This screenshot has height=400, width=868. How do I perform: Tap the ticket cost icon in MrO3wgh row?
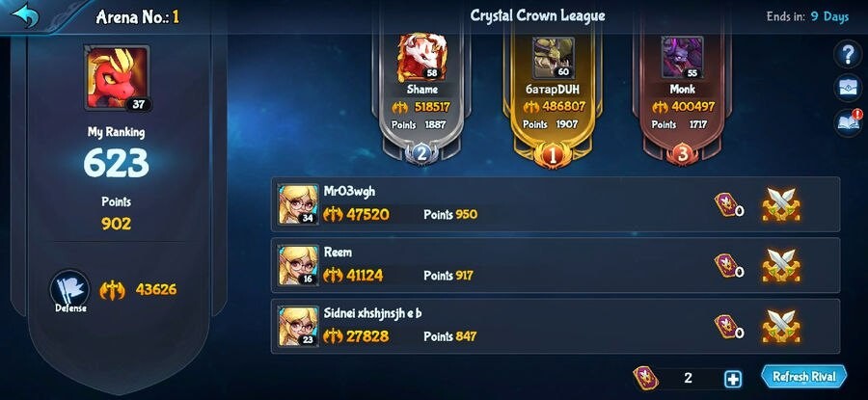[x=725, y=204]
